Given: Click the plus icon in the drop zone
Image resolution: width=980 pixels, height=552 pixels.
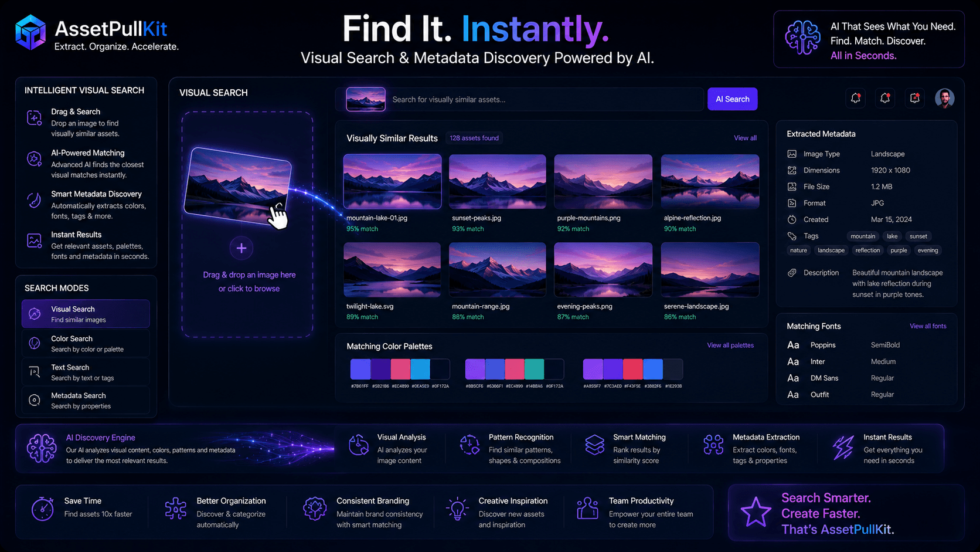Looking at the screenshot, I should [241, 248].
